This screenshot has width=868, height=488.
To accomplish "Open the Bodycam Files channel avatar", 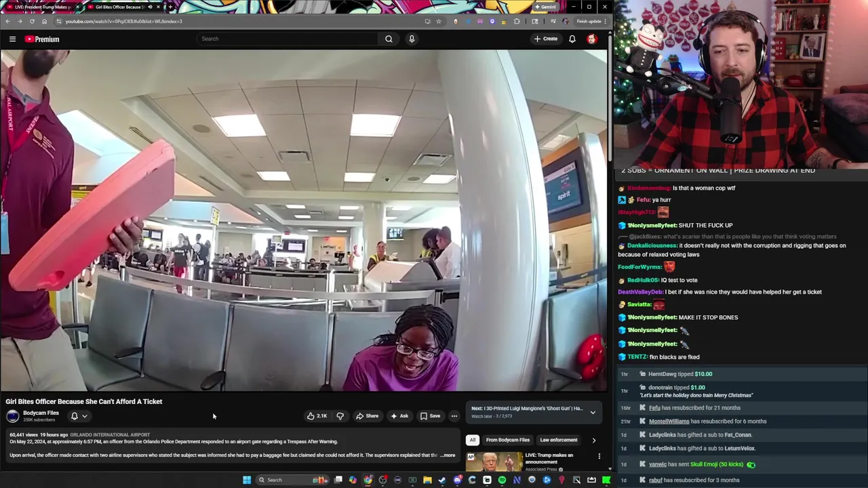I will pyautogui.click(x=13, y=416).
